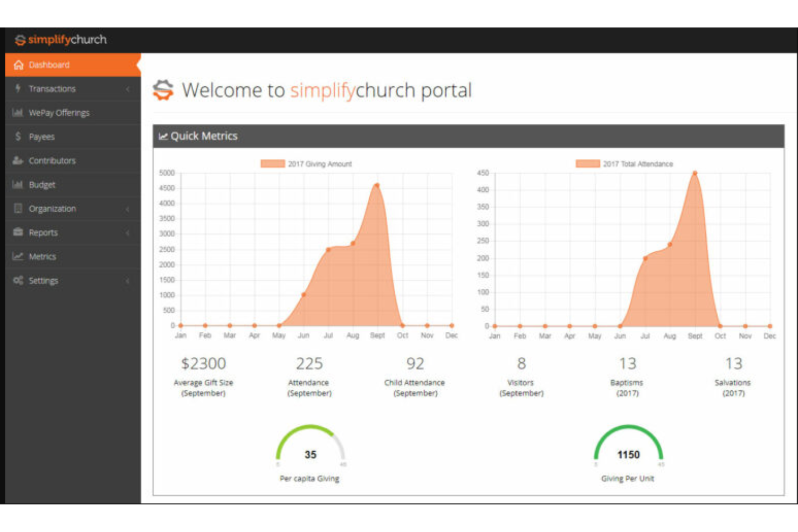Click the Per capita Giving gauge
The image size is (798, 532).
311,446
